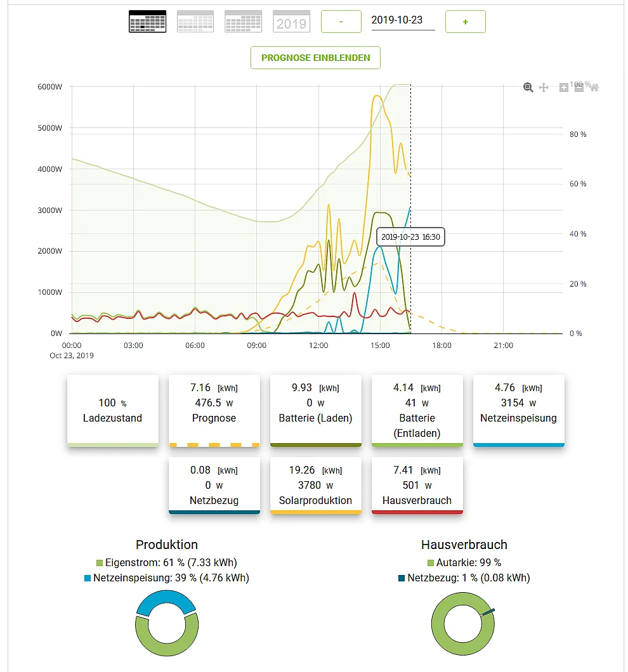Click the Prognose einblenden button

tap(315, 58)
